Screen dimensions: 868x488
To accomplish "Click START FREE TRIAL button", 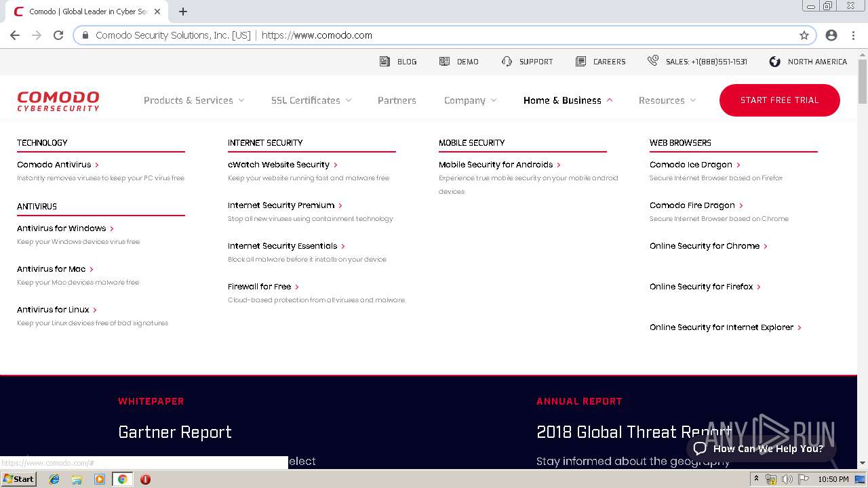I will coord(780,100).
